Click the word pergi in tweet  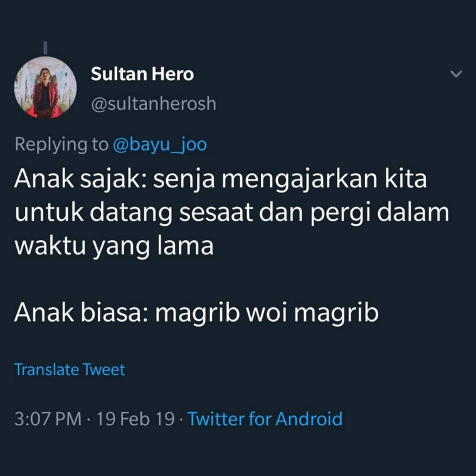click(341, 213)
